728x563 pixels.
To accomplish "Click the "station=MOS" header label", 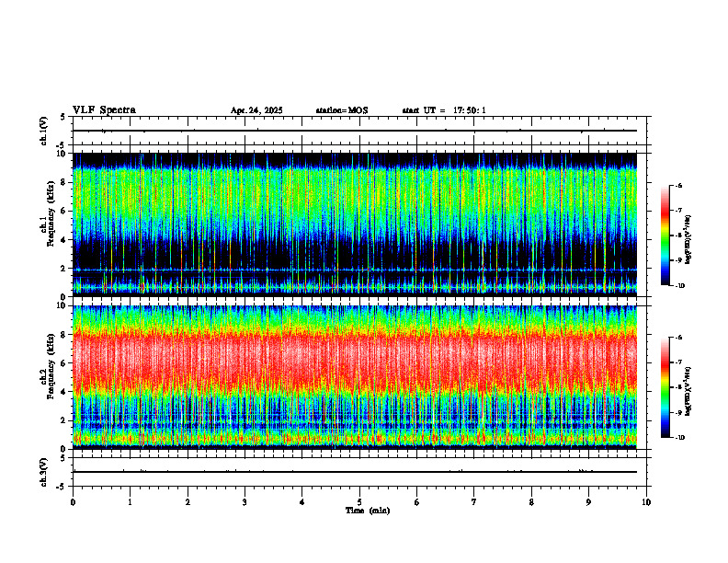I will 342,110.
